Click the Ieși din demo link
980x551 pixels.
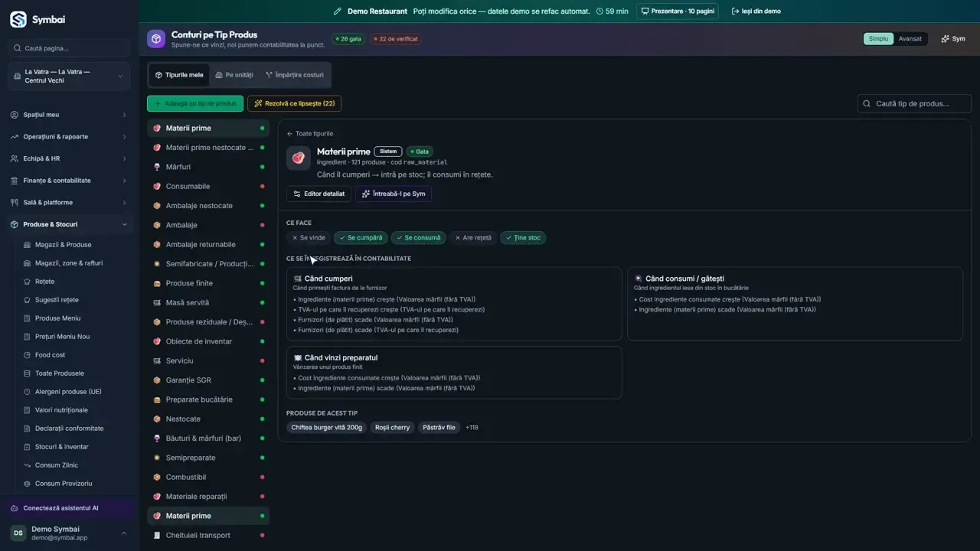click(756, 11)
